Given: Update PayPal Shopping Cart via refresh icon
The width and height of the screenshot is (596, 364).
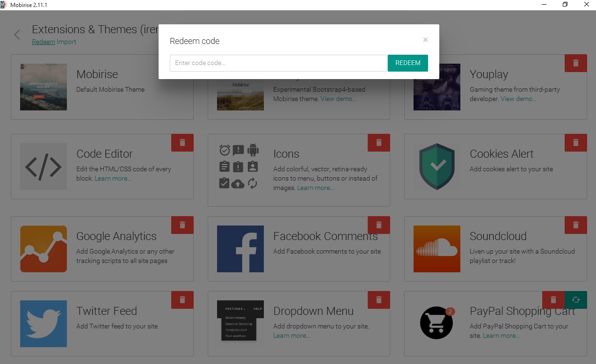Looking at the screenshot, I should (576, 300).
